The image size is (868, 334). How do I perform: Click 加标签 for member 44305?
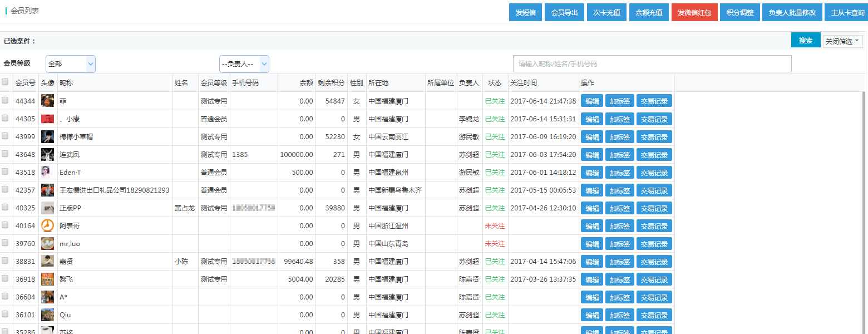pyautogui.click(x=620, y=119)
